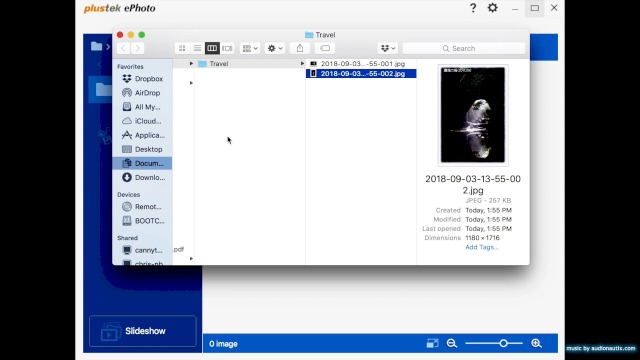640x360 pixels.
Task: Open Applications in Finder sidebar
Action: click(142, 135)
